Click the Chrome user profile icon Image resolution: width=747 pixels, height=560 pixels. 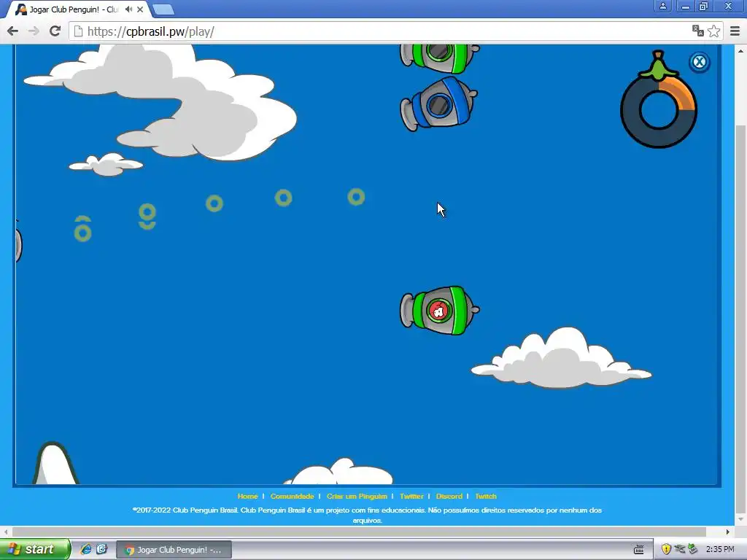click(x=662, y=6)
